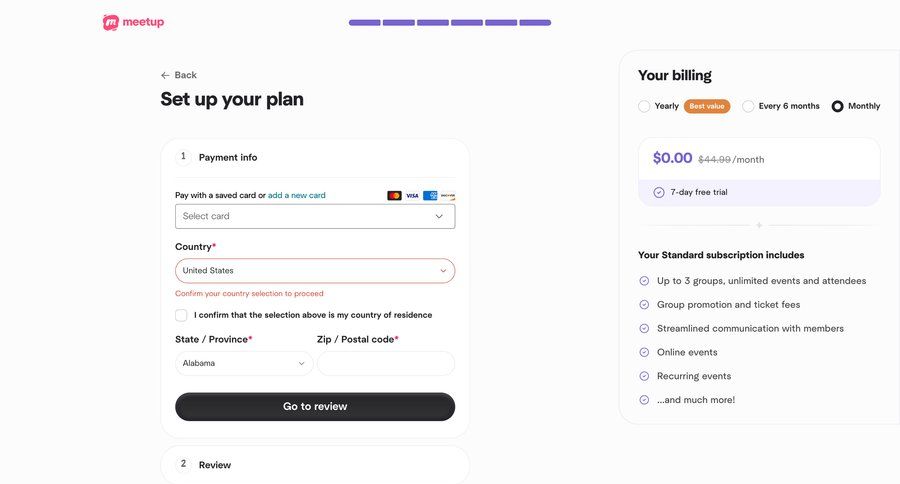This screenshot has width=900, height=484.
Task: Click the American Express card icon
Action: (x=430, y=196)
